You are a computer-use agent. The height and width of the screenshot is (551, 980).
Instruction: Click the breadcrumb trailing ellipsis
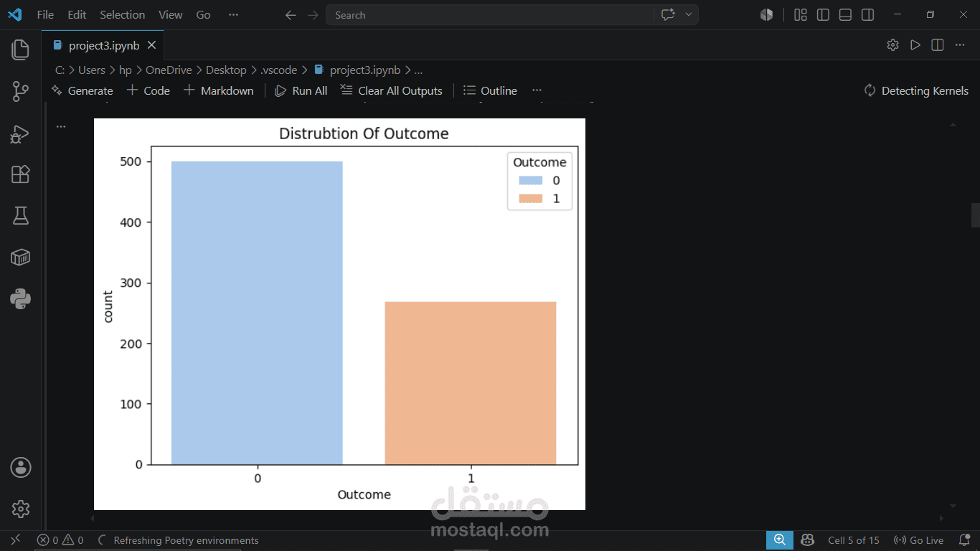click(418, 70)
